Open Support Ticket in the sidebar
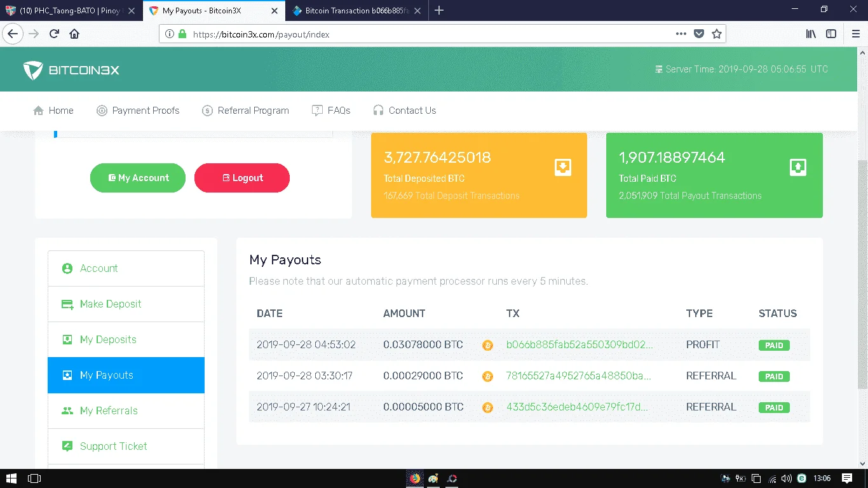 [126, 446]
